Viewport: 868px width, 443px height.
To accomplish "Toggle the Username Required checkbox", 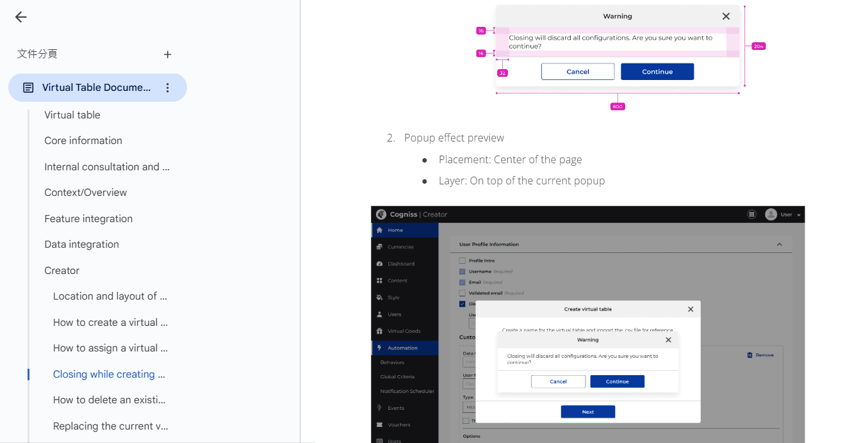I will point(463,271).
